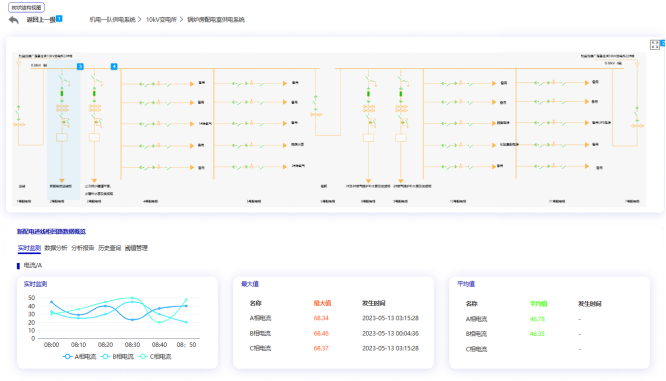Open the 10kV变电所 breadcrumb level
Screen dimensions: 666x381
[x=161, y=20]
